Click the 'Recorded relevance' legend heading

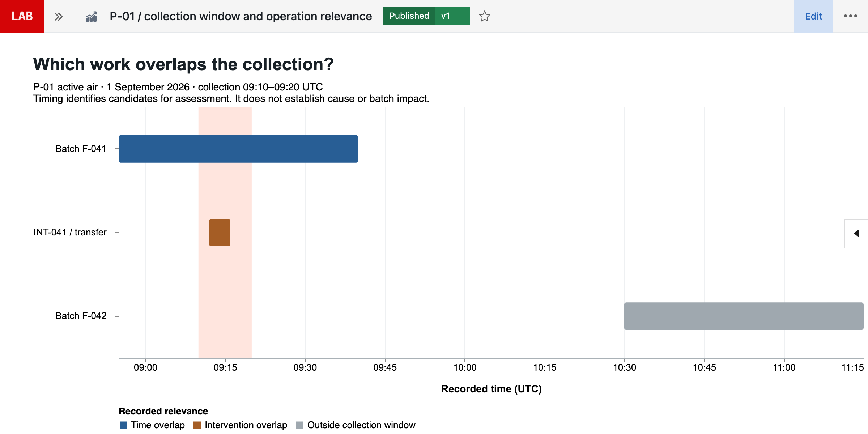pos(163,411)
